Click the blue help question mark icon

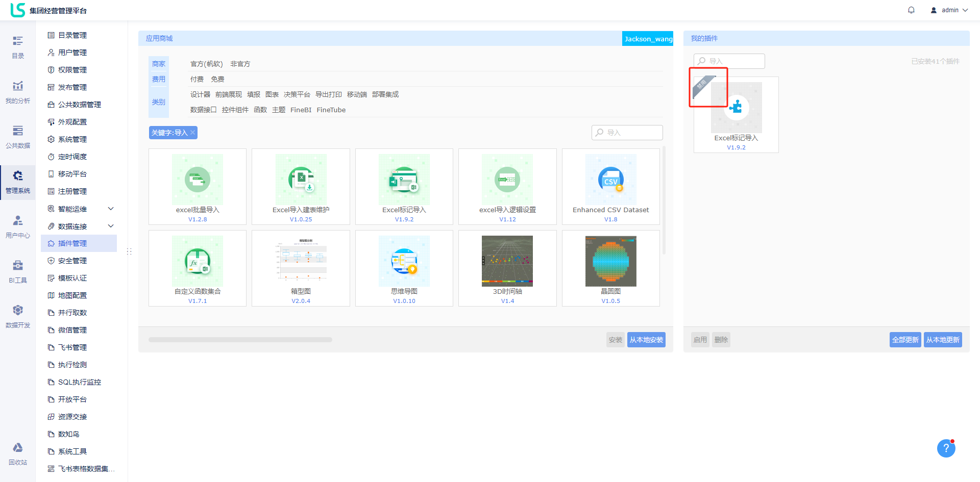tap(946, 448)
